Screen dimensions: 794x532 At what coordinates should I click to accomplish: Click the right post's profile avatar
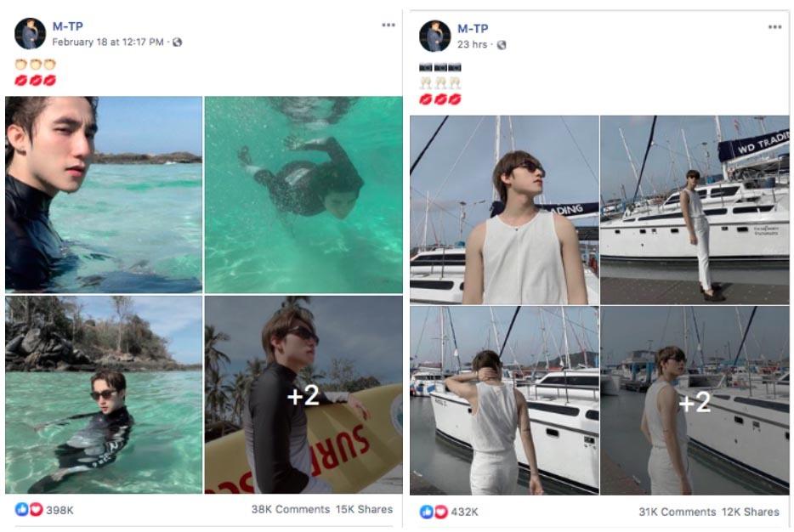coord(434,36)
